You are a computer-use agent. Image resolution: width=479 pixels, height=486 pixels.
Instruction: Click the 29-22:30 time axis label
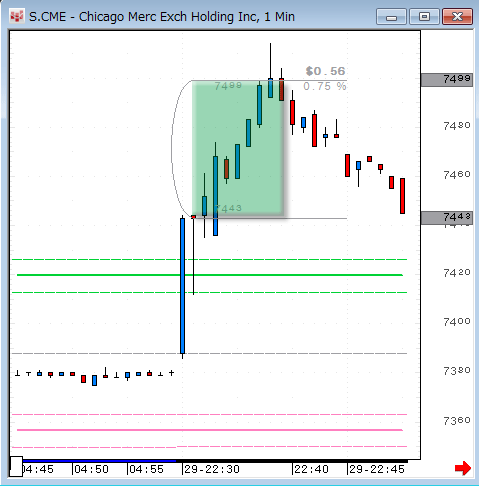click(x=212, y=469)
